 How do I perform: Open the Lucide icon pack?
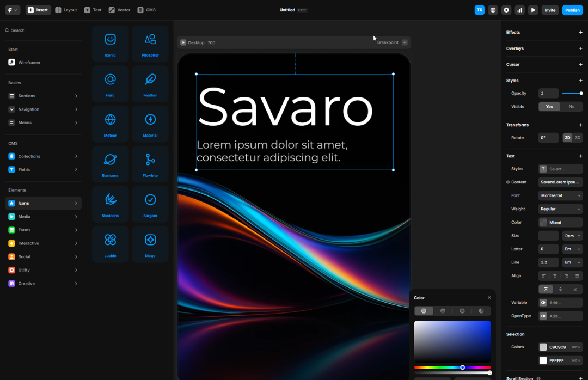110,243
